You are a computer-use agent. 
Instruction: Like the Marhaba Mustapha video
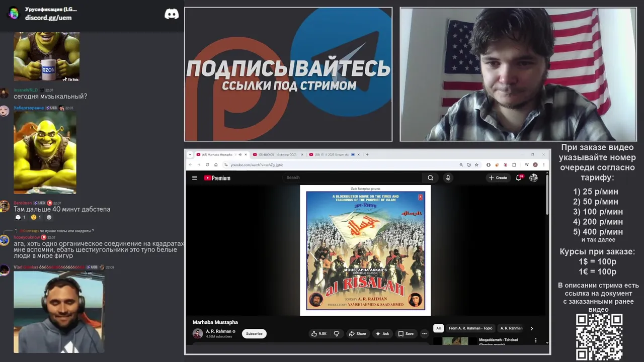[x=319, y=333]
